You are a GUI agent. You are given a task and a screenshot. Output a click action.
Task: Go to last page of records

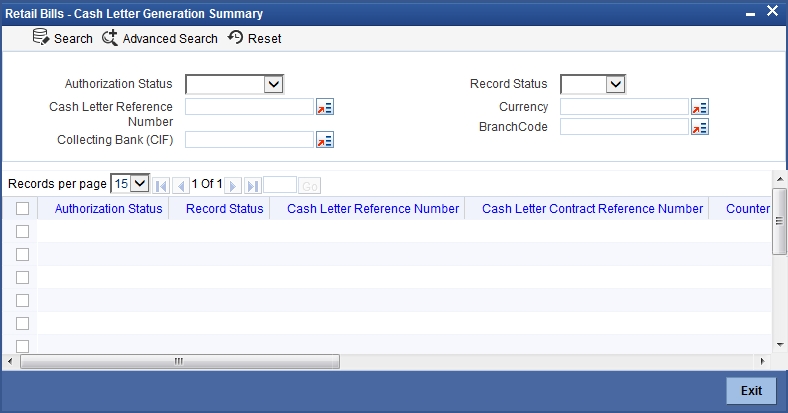pyautogui.click(x=253, y=186)
